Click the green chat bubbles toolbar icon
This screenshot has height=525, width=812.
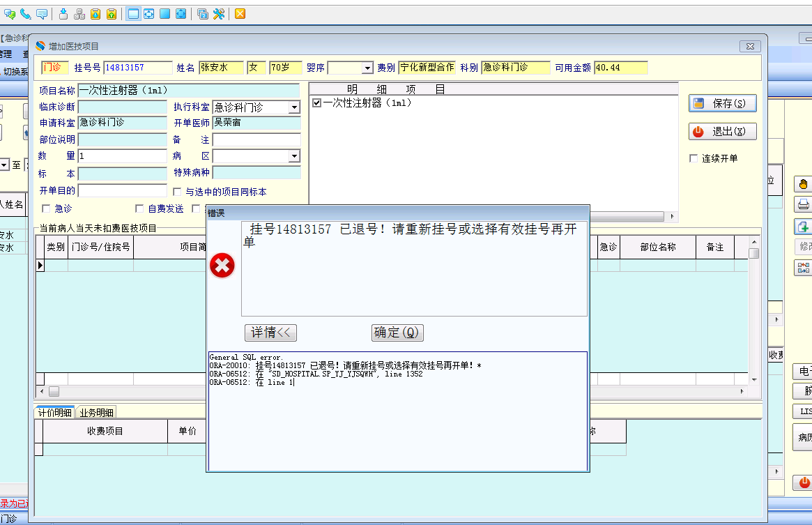click(x=10, y=14)
